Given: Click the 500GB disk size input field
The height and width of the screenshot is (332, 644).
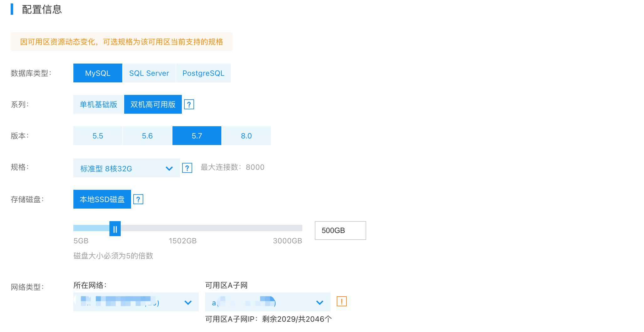Looking at the screenshot, I should [x=340, y=231].
